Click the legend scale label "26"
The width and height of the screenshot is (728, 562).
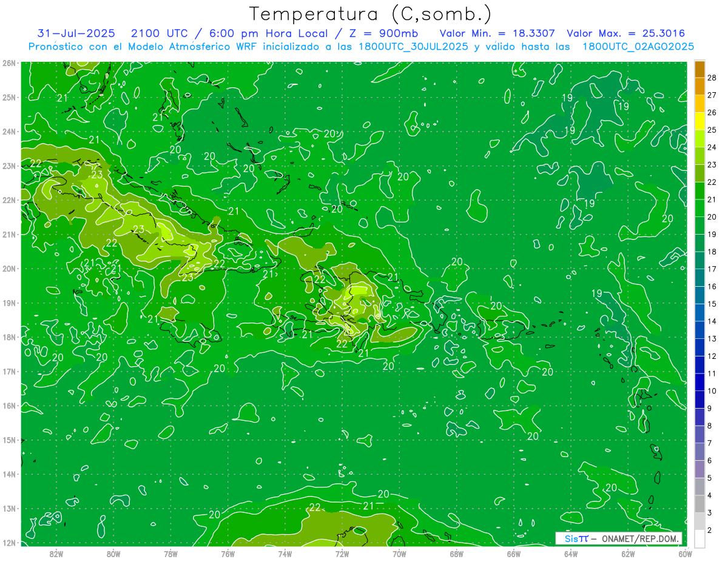pos(712,113)
